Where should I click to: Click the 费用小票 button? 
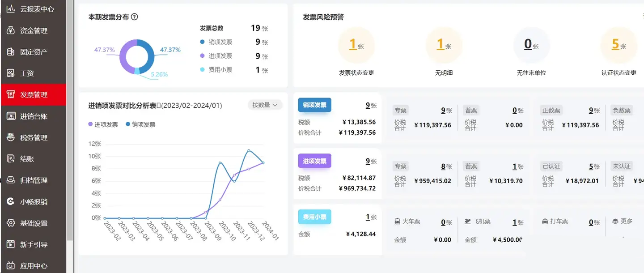315,217
